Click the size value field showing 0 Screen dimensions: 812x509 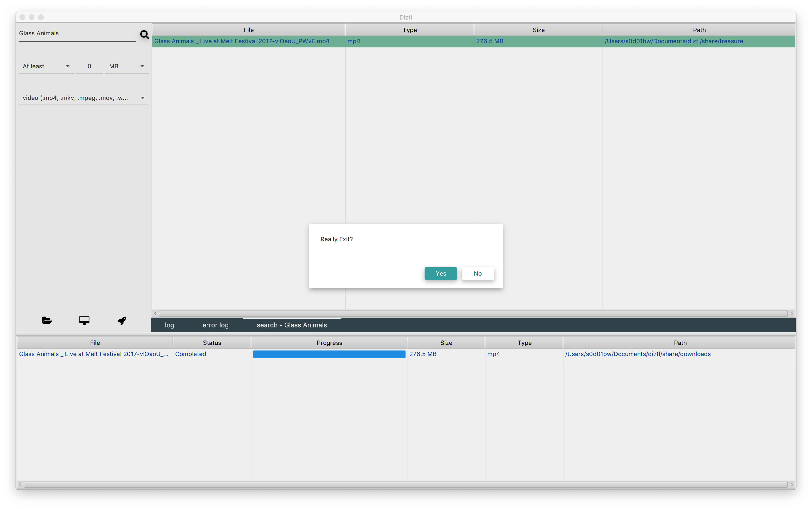pos(89,66)
